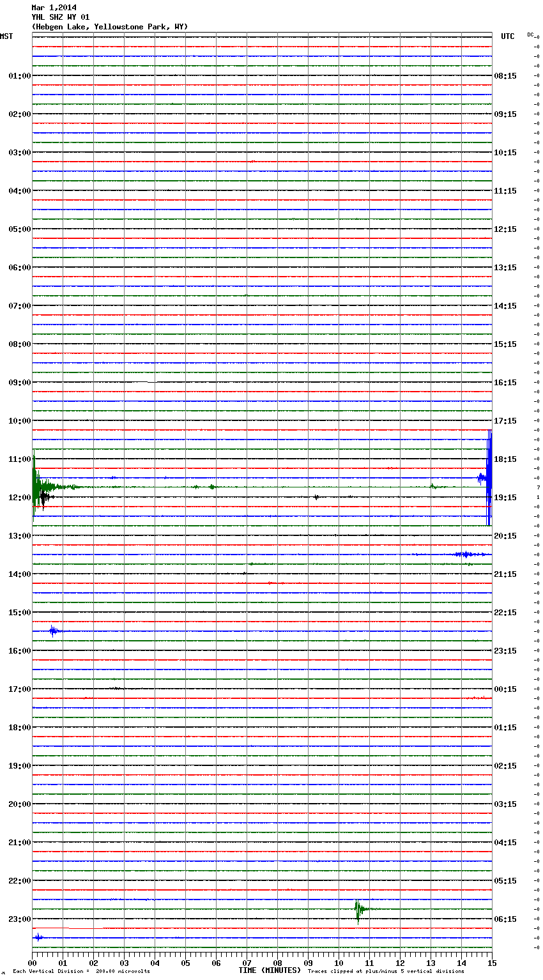The width and height of the screenshot is (543, 980).
Task: Click the '03:00' MST time label
Action: click(19, 153)
